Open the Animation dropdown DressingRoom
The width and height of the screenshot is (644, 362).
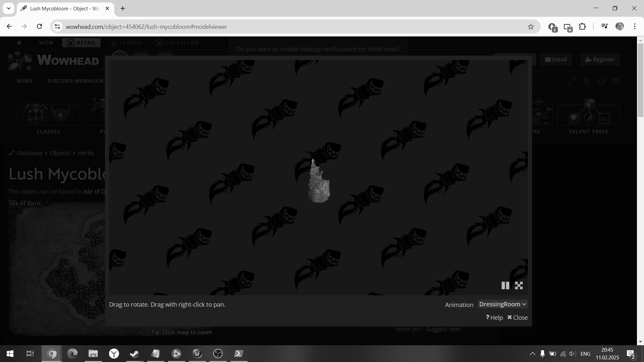[502, 304]
